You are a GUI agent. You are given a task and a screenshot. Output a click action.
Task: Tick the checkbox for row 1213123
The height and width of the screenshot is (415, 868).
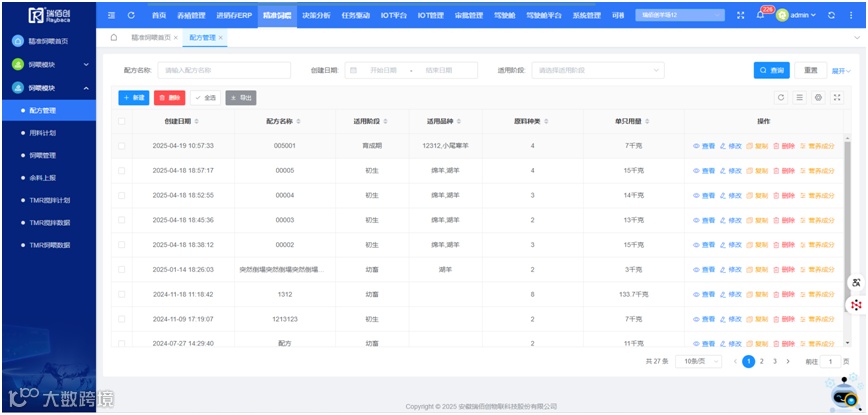[122, 319]
